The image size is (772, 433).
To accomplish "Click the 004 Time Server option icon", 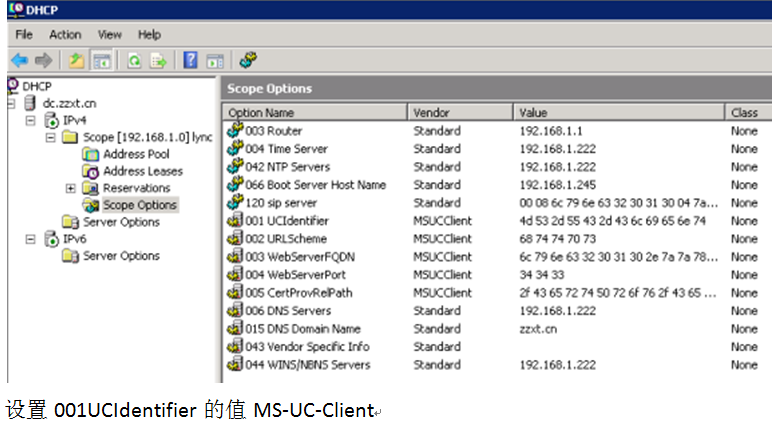I will click(235, 148).
